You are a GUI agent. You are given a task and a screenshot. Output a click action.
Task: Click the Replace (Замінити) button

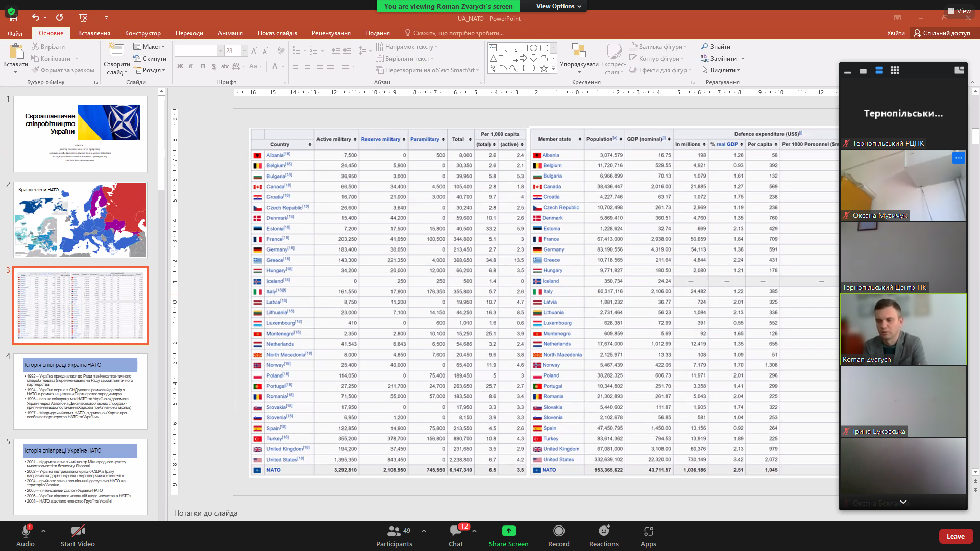719,58
